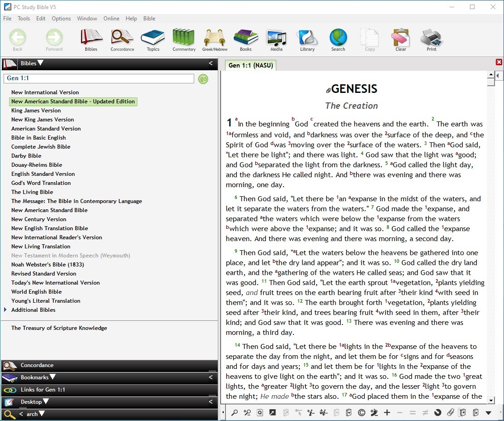Open the Media toolbar icon
The height and width of the screenshot is (421, 504).
coord(276,40)
